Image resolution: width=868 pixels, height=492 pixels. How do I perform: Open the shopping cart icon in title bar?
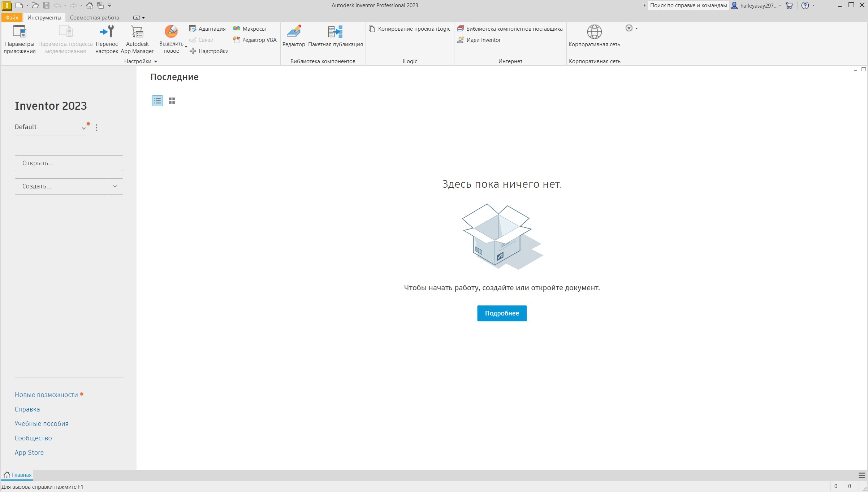pyautogui.click(x=789, y=5)
